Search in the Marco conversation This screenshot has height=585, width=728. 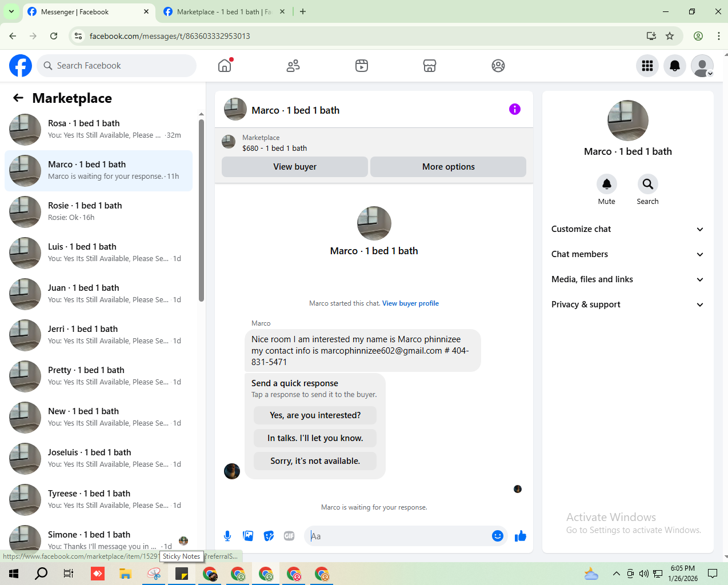(647, 184)
